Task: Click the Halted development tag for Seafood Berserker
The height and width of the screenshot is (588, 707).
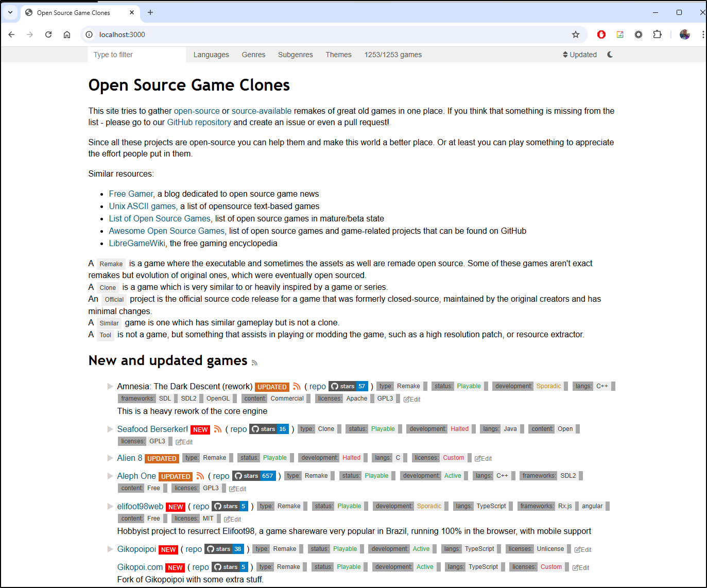Action: coord(459,429)
